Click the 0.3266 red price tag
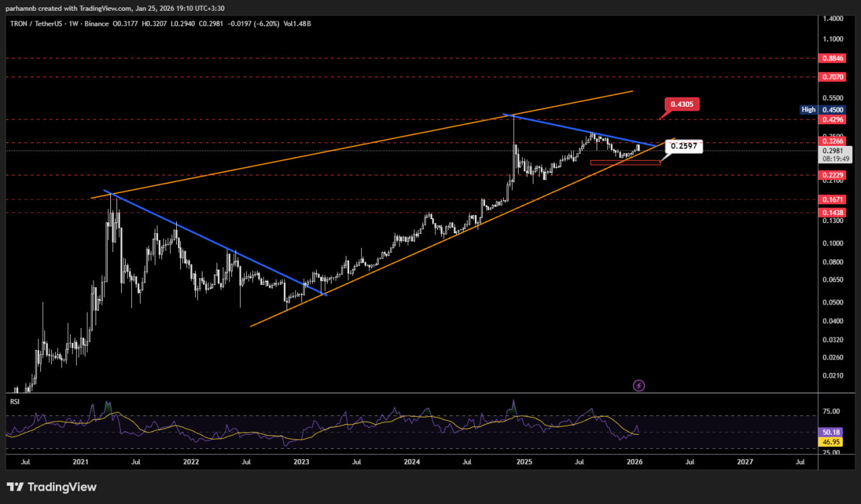 pos(833,142)
